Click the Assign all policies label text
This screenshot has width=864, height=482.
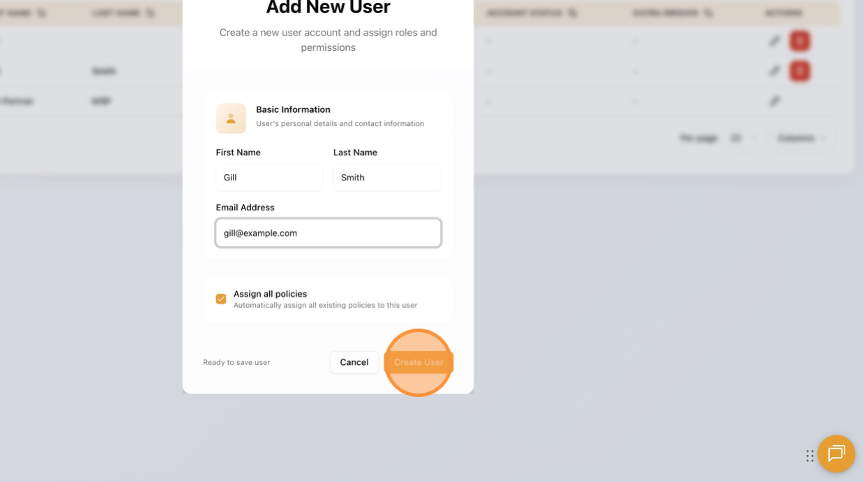tap(270, 294)
